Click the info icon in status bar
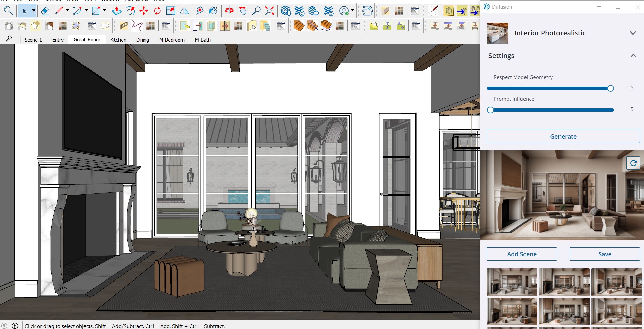 [15, 326]
